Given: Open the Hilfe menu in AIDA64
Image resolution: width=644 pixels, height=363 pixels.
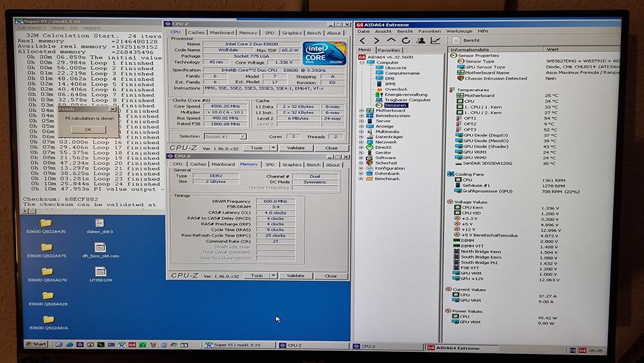Looking at the screenshot, I should tap(483, 31).
